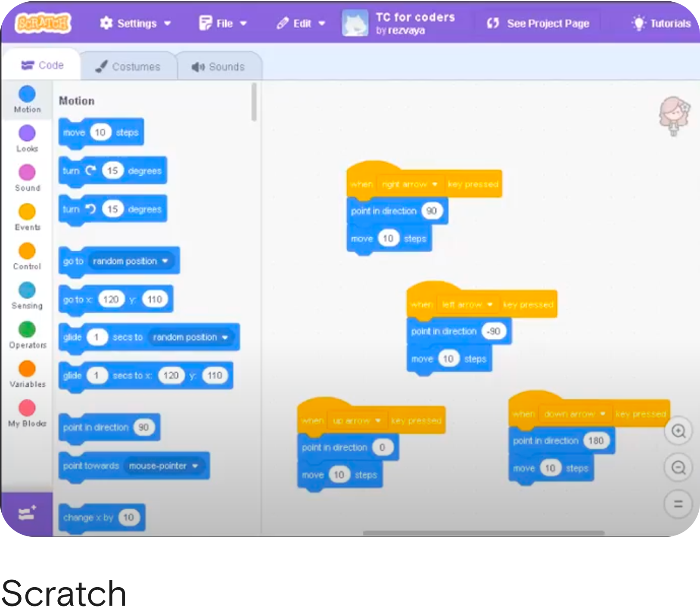Click See Project Page button
Viewport: 700px width, 616px height.
click(x=538, y=23)
